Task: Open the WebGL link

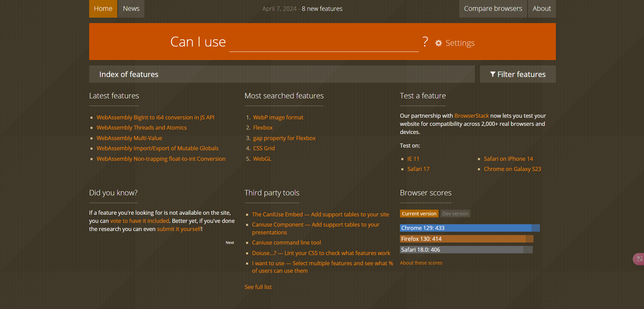Action: tap(262, 159)
